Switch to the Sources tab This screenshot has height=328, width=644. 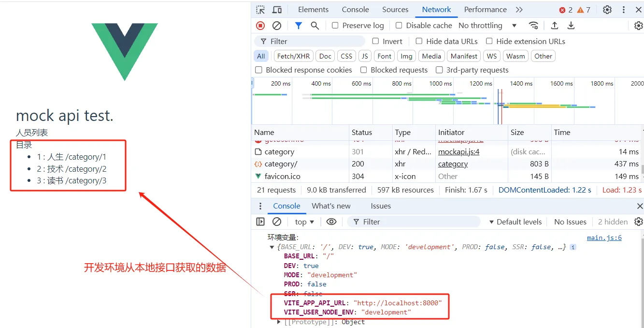click(x=395, y=10)
